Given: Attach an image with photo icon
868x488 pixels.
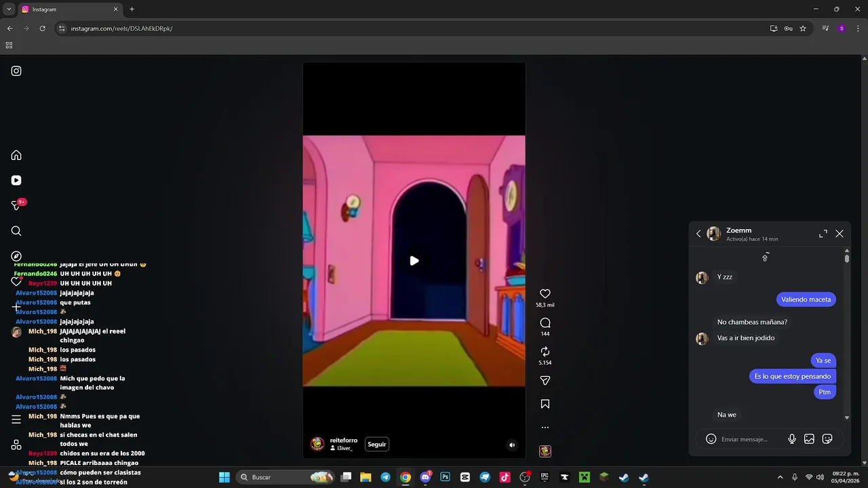Looking at the screenshot, I should pyautogui.click(x=809, y=439).
